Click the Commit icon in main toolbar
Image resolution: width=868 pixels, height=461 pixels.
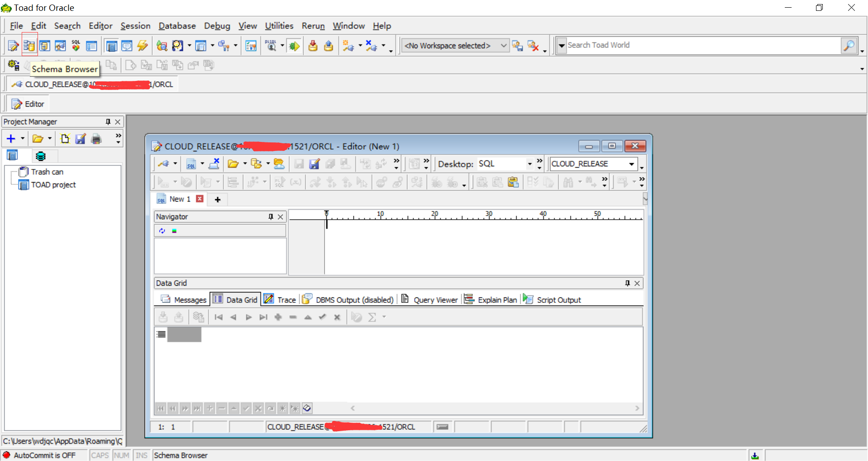(313, 46)
